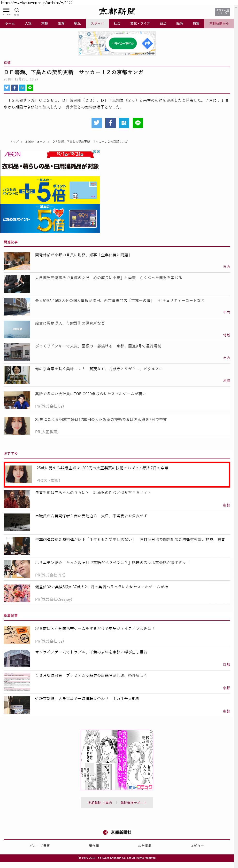Click small LINE icon under headline
Screen dimensions: 238x868
(x=30, y=88)
